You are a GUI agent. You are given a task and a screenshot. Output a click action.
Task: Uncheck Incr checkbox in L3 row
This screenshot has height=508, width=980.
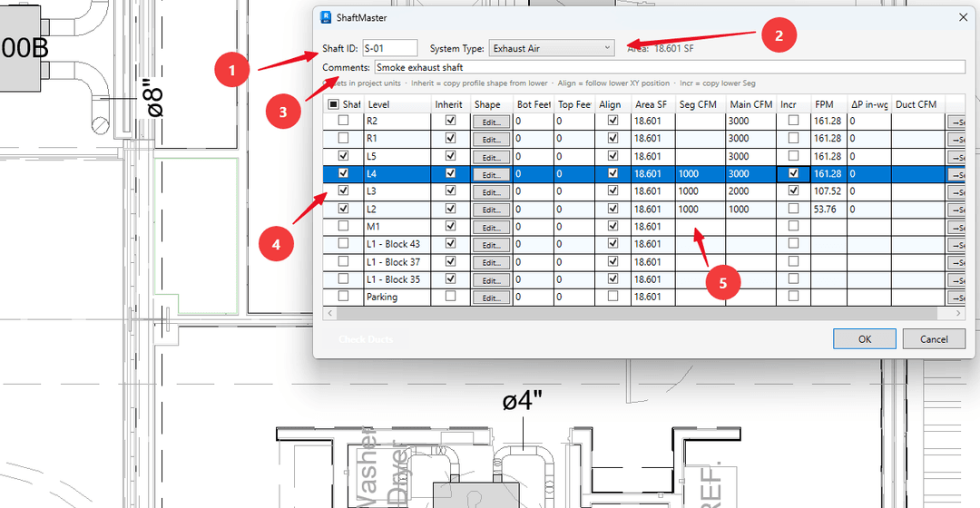(794, 190)
